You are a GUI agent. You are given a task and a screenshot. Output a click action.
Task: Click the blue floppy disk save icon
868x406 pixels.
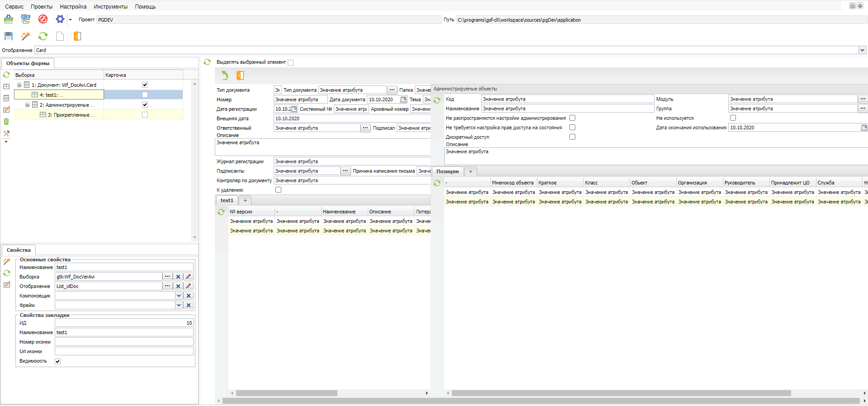tap(9, 36)
